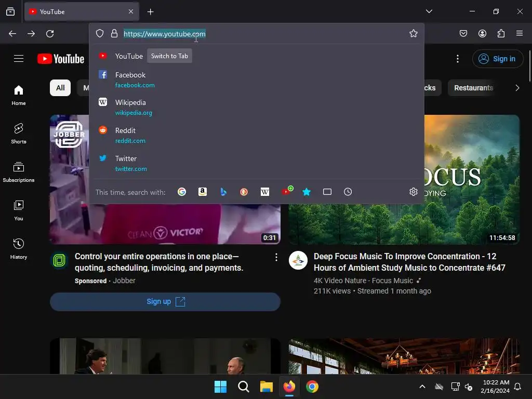This screenshot has width=532, height=399.
Task: Search this time with Bing
Action: (x=223, y=192)
